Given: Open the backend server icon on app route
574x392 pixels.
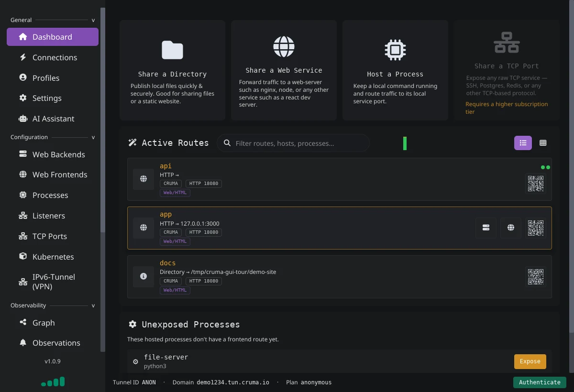Looking at the screenshot, I should tap(486, 228).
